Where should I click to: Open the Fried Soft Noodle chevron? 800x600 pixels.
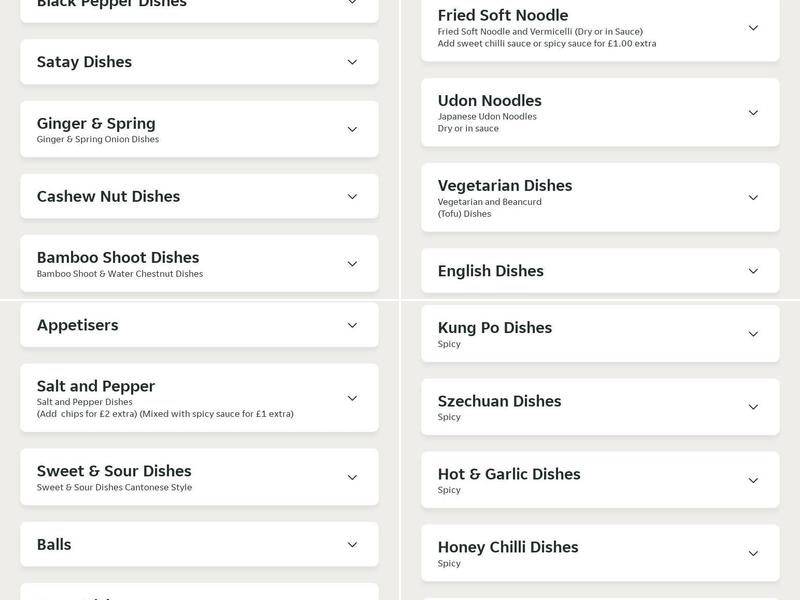[753, 28]
